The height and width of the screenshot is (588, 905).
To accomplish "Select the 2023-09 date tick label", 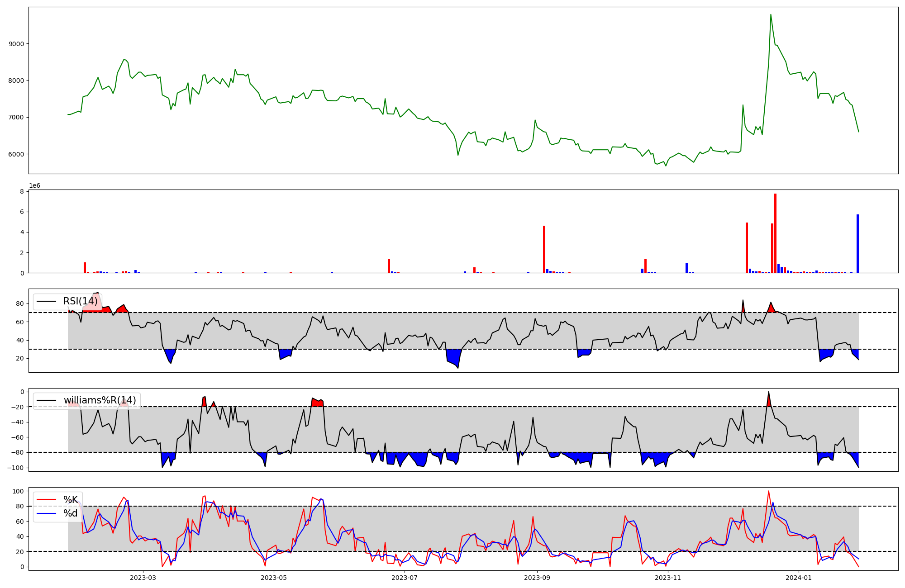I will coord(537,578).
